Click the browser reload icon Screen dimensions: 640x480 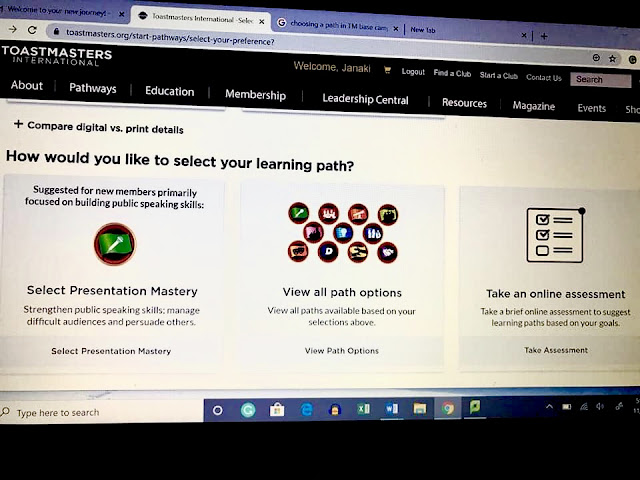coord(32,29)
